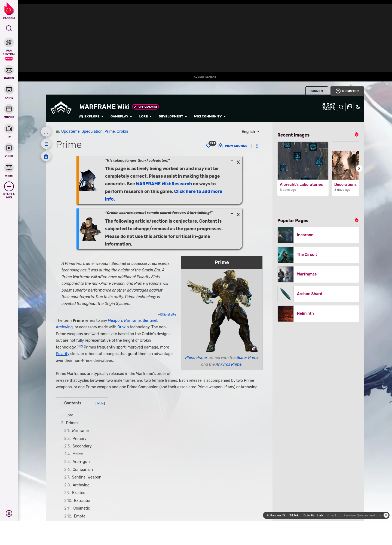Open the Speculation category link

pos(92,131)
